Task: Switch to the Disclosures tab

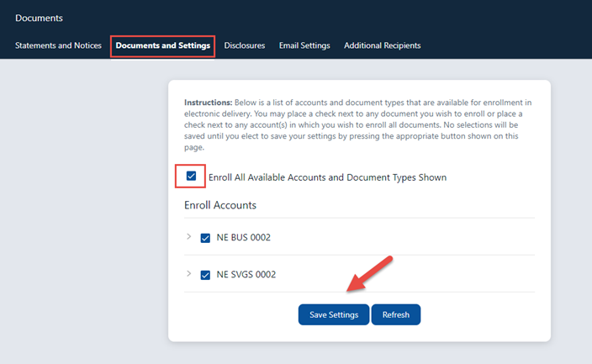Action: coord(245,45)
